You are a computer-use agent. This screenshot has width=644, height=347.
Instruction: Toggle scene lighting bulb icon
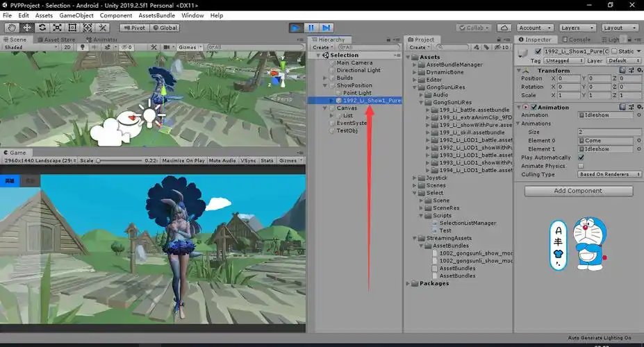(x=83, y=47)
